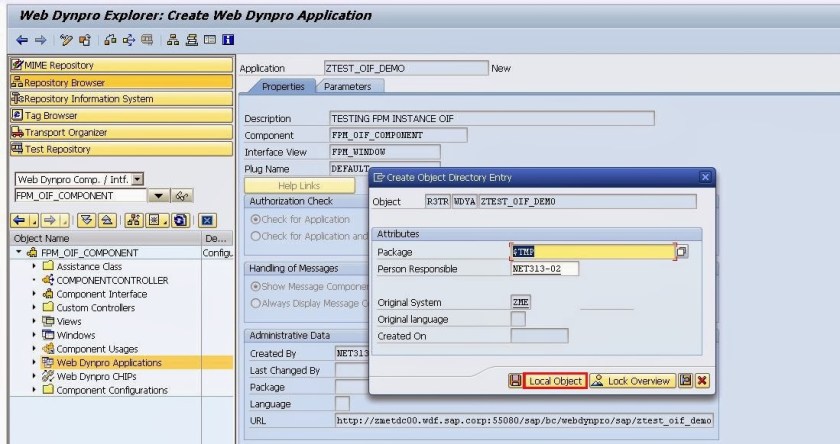840x444 pixels.
Task: Click the expand all nodes icon above the tree
Action: tap(89, 219)
